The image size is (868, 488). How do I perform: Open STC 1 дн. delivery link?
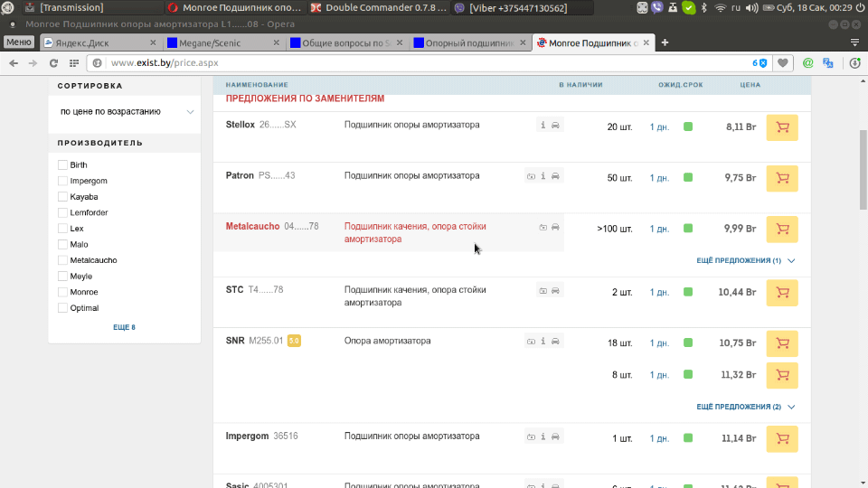pos(659,292)
